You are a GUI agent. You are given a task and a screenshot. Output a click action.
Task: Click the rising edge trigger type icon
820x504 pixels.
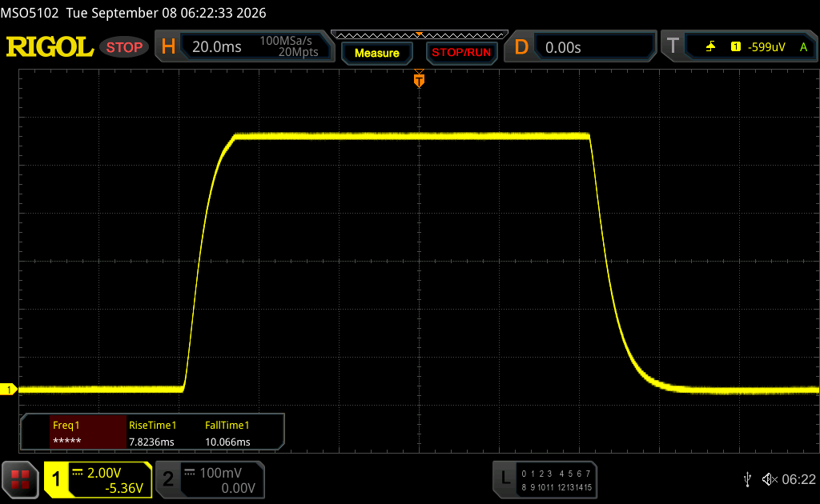coord(710,47)
